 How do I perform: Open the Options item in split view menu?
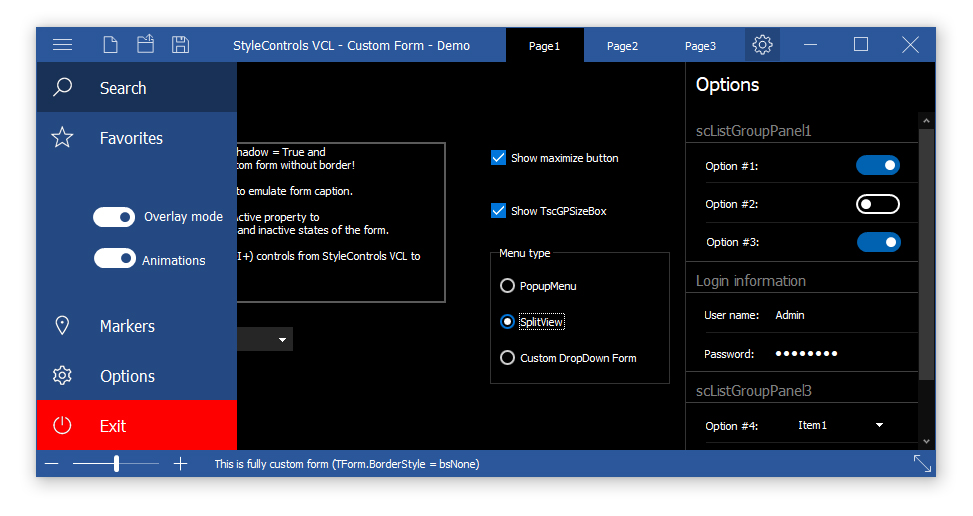137,376
